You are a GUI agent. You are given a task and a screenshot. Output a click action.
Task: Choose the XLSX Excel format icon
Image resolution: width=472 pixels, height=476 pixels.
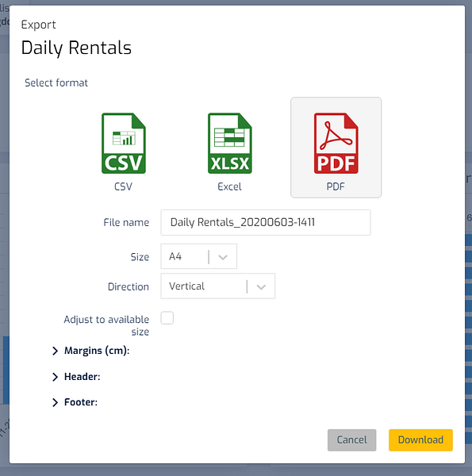(230, 144)
